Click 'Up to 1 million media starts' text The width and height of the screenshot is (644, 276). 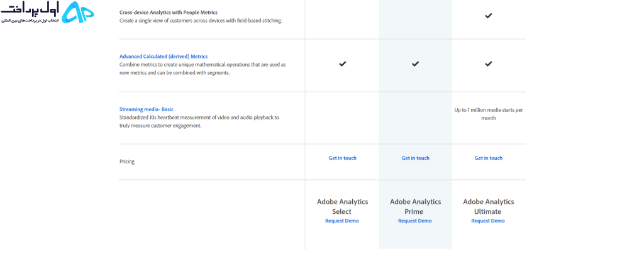point(489,114)
